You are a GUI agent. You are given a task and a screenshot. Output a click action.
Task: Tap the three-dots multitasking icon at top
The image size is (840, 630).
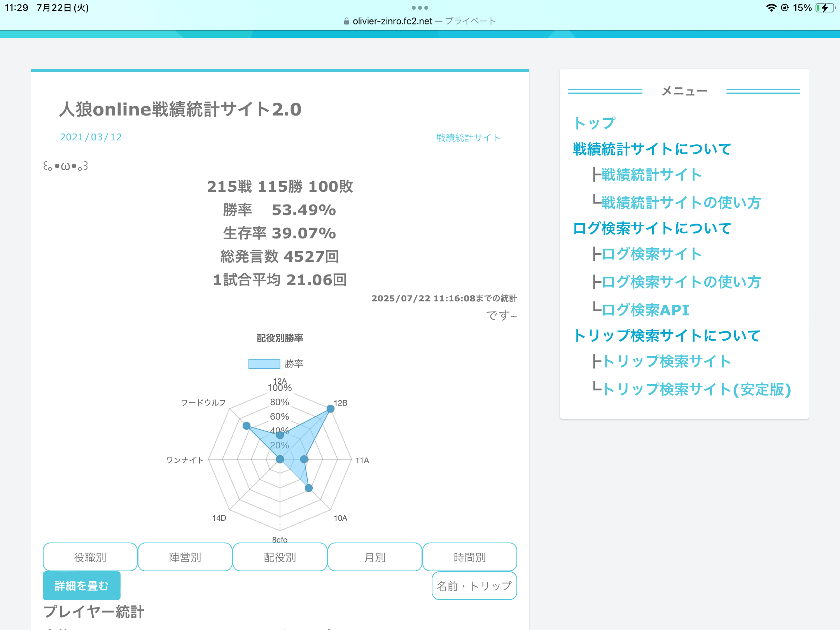tap(420, 8)
